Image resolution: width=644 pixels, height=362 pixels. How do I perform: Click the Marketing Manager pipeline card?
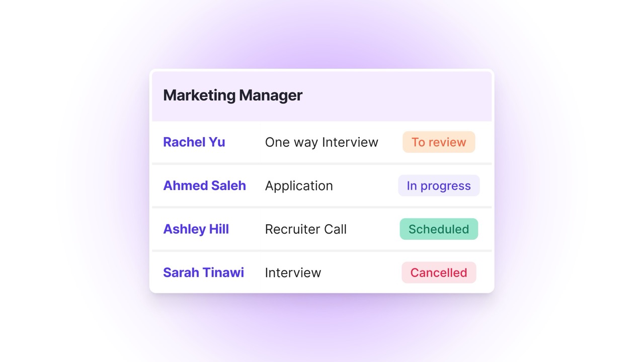coord(321,181)
